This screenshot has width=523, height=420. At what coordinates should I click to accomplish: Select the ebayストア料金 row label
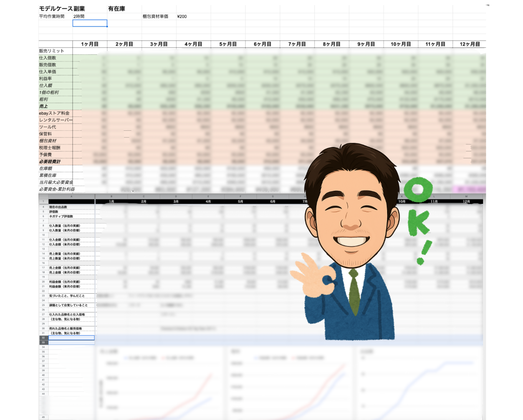54,113
